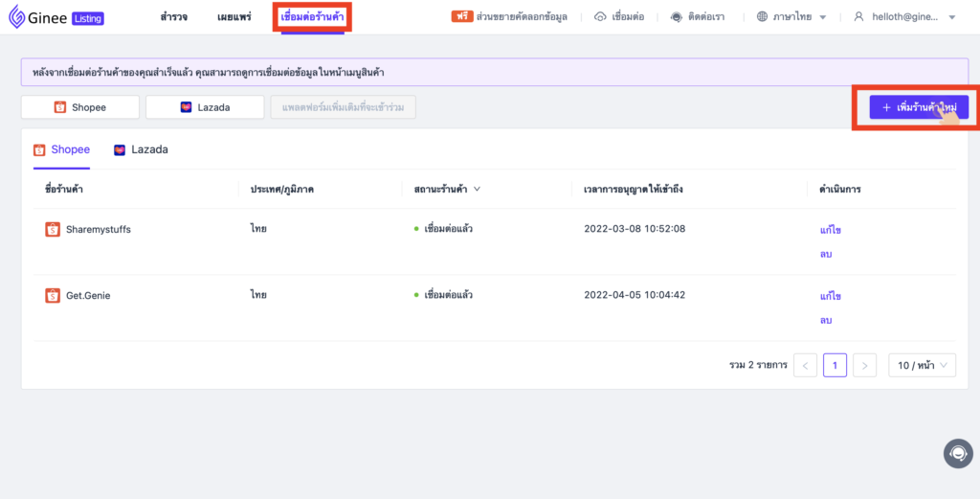
Task: Open the เผยแพร่ menu
Action: (x=234, y=17)
